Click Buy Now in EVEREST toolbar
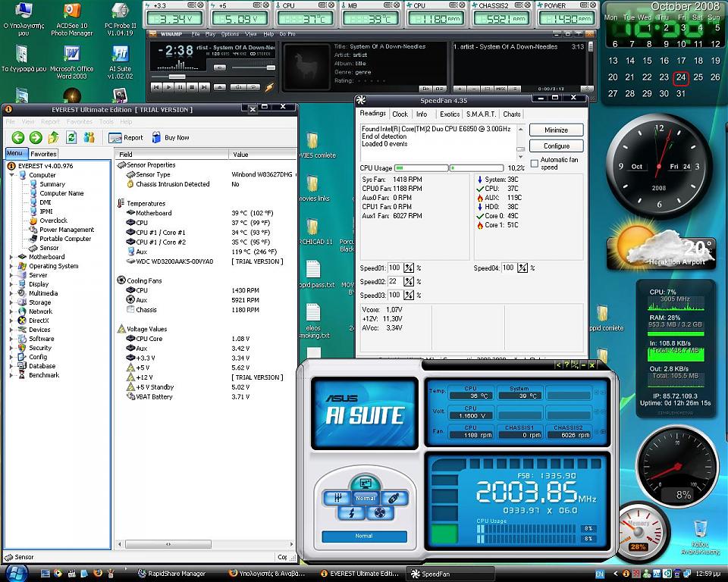This screenshot has width=728, height=582. click(x=171, y=138)
